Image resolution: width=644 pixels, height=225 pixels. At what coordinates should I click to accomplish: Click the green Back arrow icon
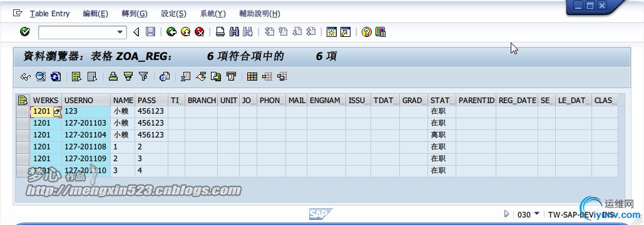tap(171, 31)
